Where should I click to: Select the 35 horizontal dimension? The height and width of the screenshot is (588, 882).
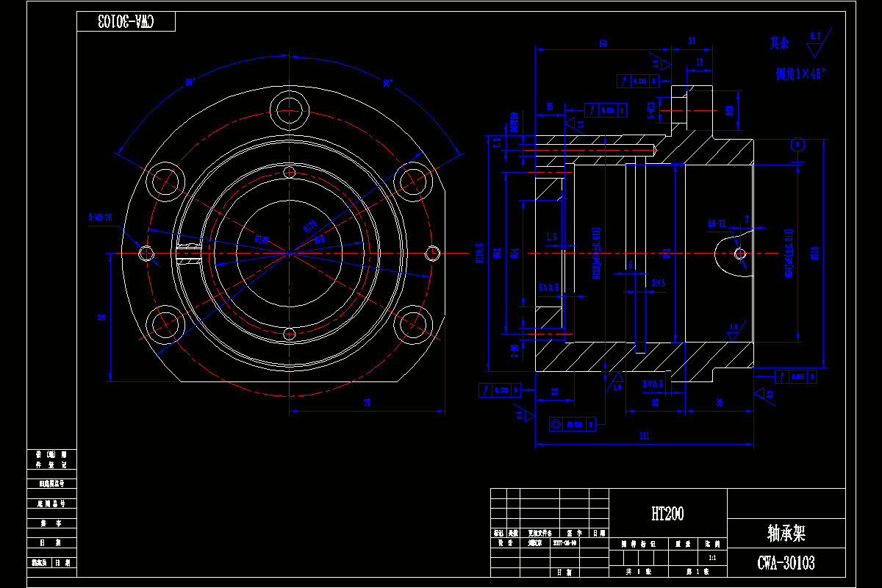(720, 404)
